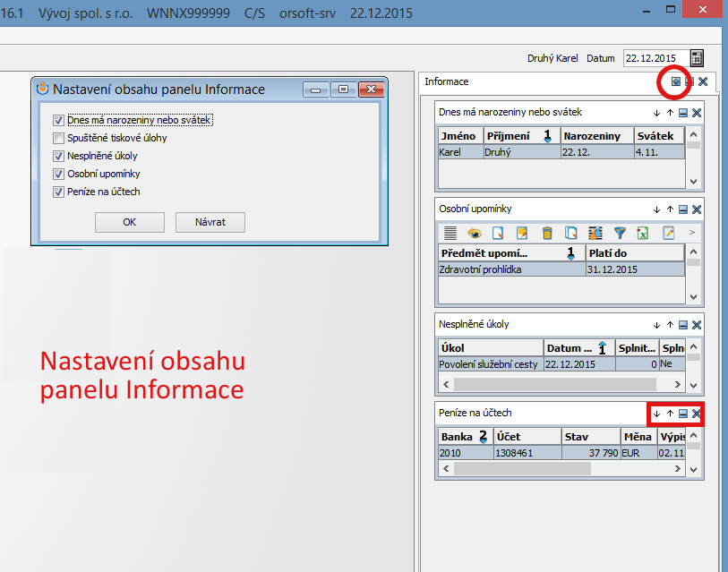Click the funnel filter icon in Osobní upomínky
The height and width of the screenshot is (572, 728).
[619, 233]
